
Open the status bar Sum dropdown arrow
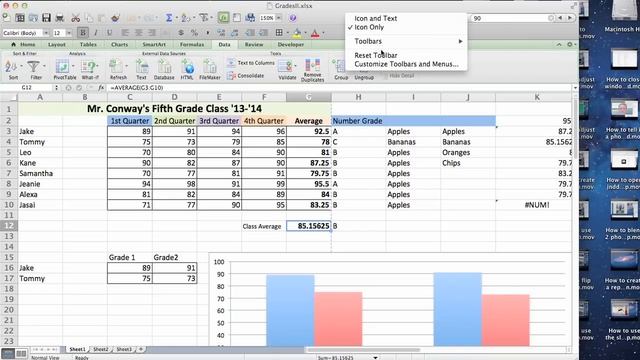[375, 358]
